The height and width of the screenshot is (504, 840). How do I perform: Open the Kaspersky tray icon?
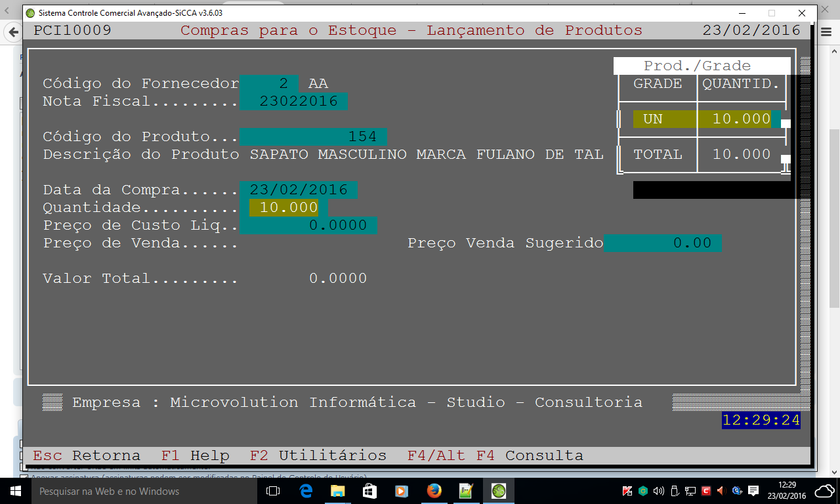click(x=627, y=491)
